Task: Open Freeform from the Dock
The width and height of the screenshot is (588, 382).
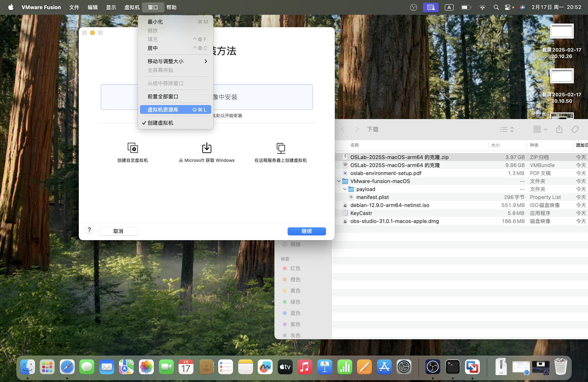Action: click(x=265, y=367)
